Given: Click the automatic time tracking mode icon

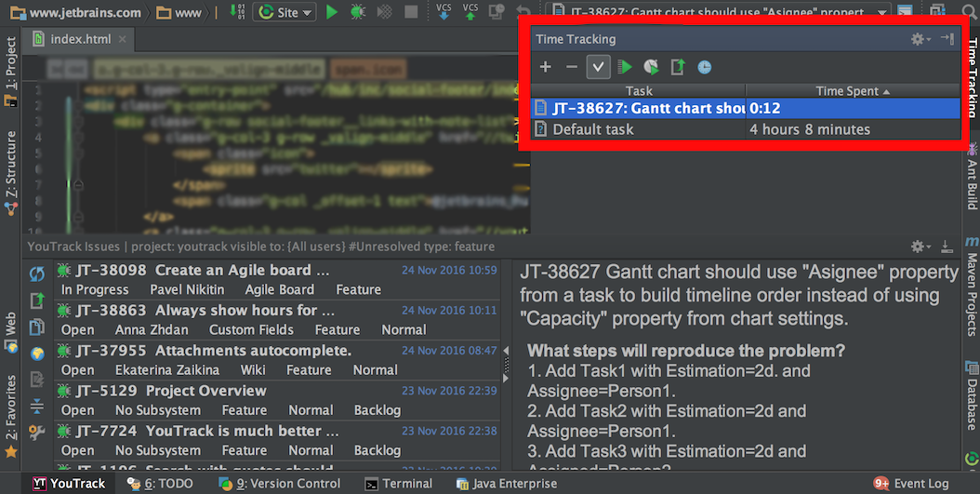Looking at the screenshot, I should [651, 67].
